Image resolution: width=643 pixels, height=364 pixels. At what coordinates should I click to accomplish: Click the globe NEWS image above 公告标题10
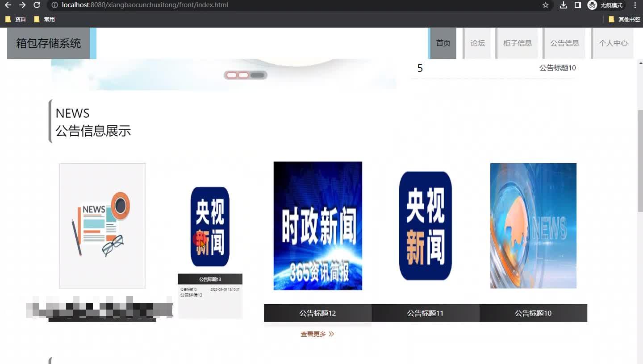(533, 226)
